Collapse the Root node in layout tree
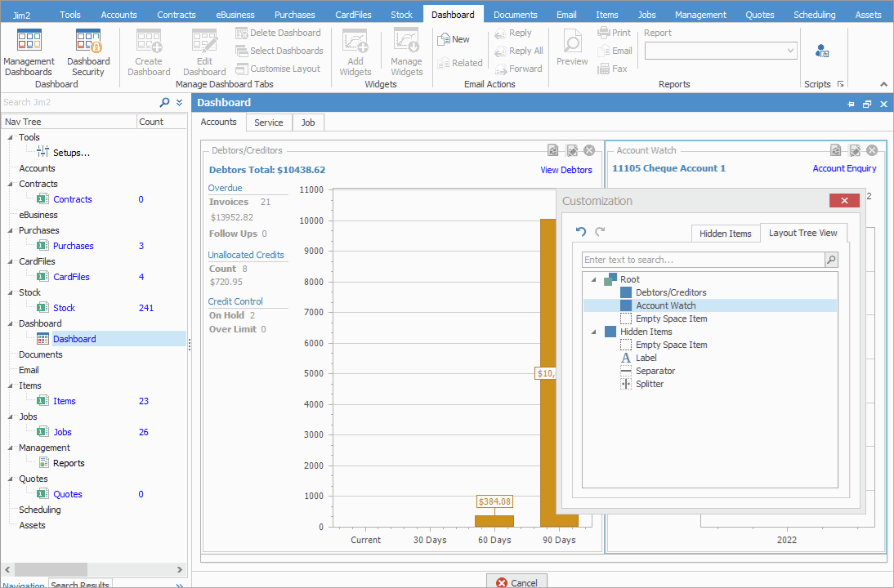 (593, 279)
